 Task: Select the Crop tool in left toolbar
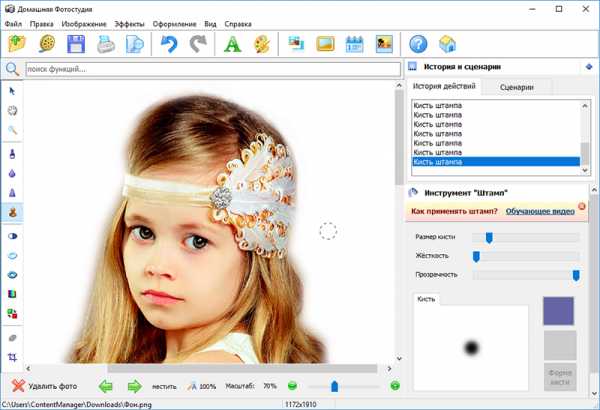coord(13,357)
